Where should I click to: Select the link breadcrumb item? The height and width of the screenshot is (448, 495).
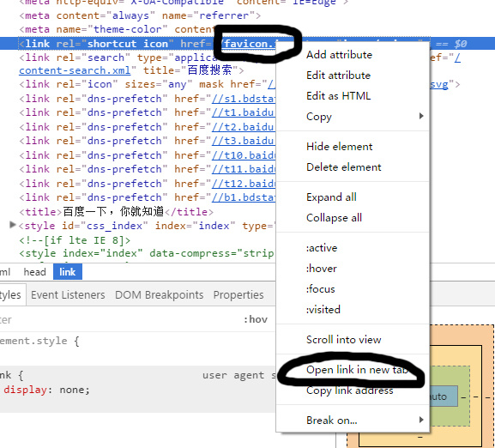pos(68,272)
